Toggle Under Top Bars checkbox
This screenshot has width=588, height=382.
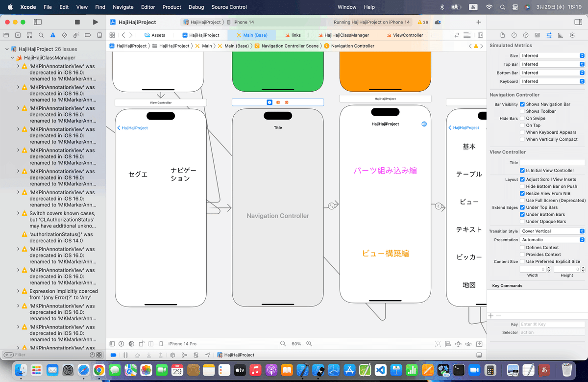pos(522,207)
